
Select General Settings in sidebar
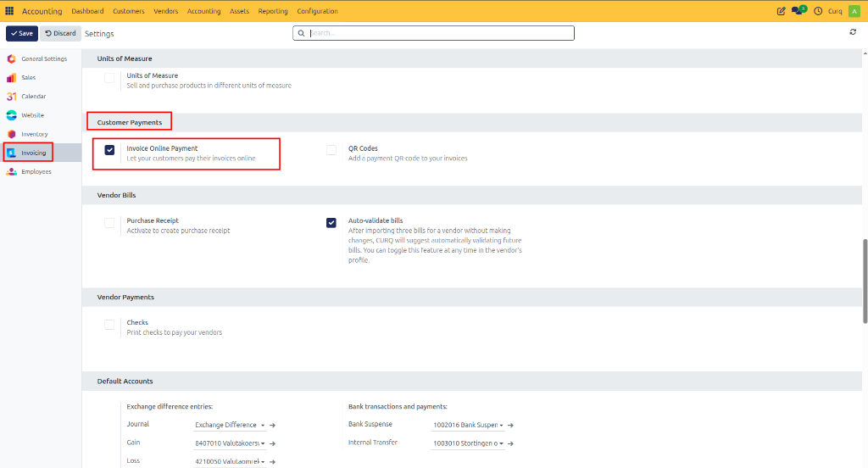click(x=44, y=58)
